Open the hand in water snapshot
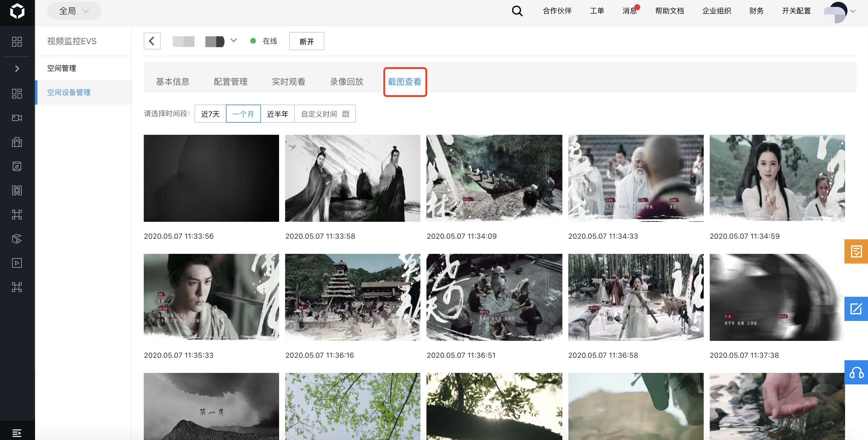 point(777,406)
